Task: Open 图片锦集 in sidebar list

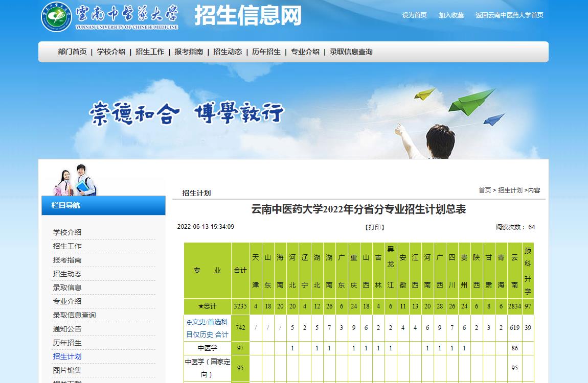Action: pyautogui.click(x=67, y=370)
